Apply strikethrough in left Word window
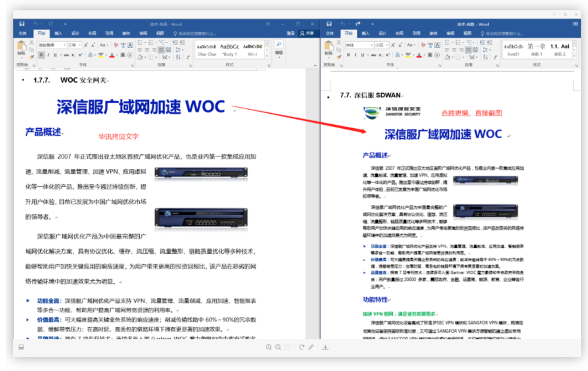This screenshot has width=588, height=371. click(66, 55)
